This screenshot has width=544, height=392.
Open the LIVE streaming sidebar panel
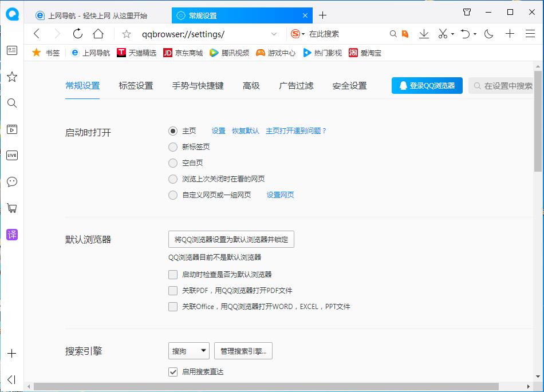click(x=11, y=155)
